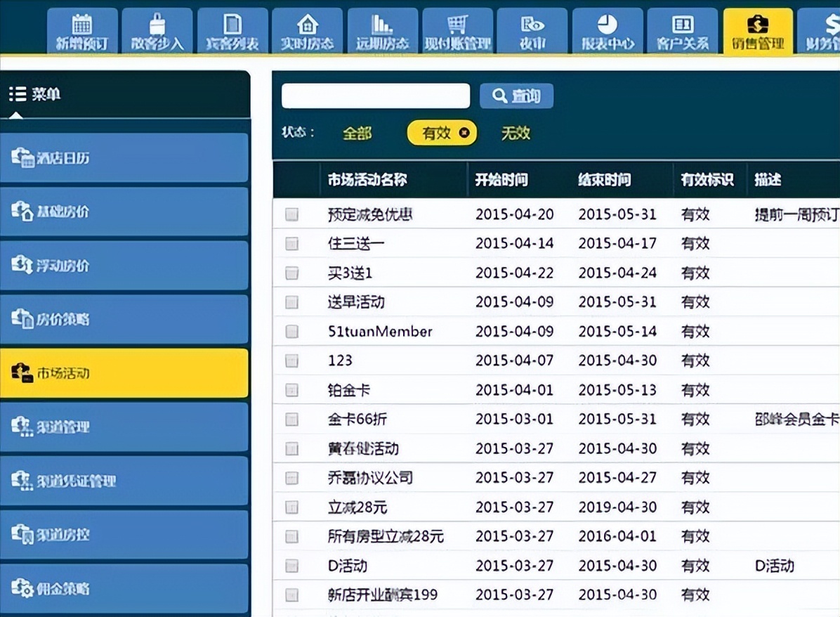Viewport: 840px width, 617px height.
Task: Check the 送早活动 row checkbox
Action: click(x=292, y=302)
